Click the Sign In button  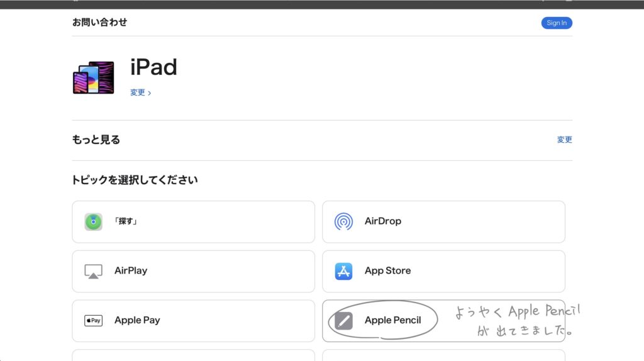(x=557, y=23)
